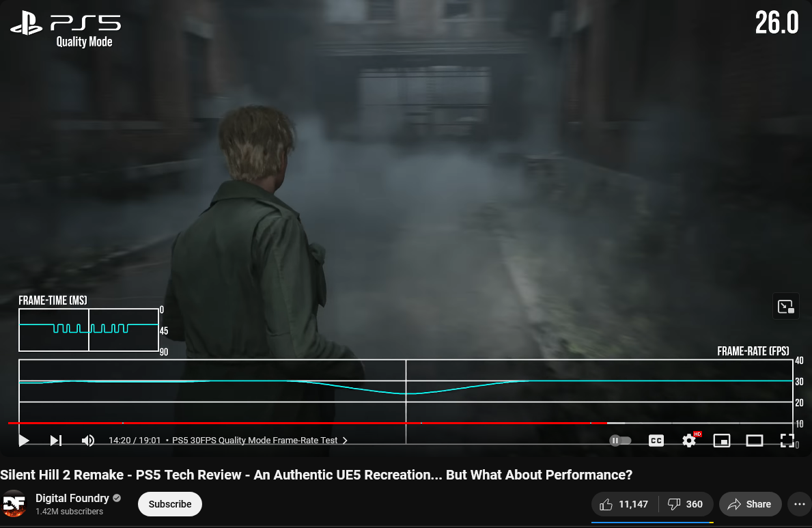Switch to theater mode

pos(755,441)
